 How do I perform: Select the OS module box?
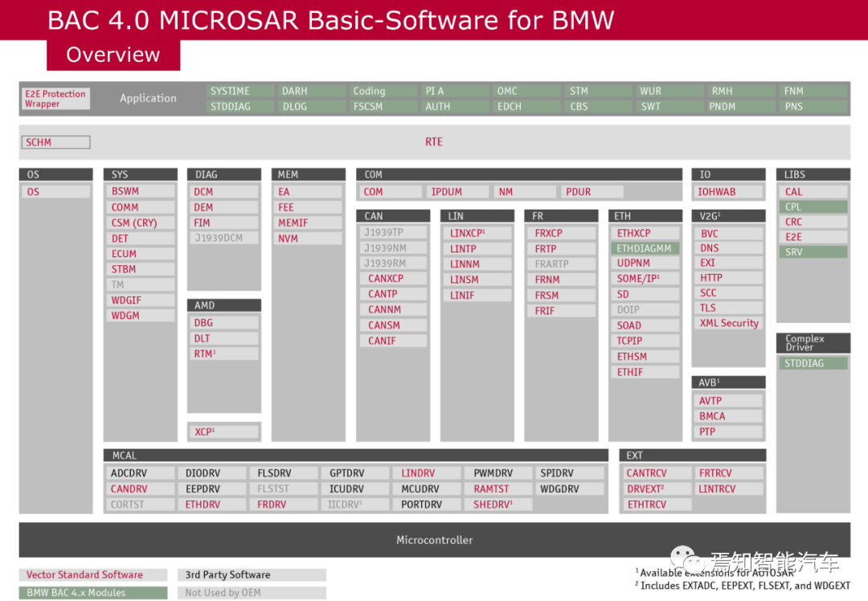(56, 191)
